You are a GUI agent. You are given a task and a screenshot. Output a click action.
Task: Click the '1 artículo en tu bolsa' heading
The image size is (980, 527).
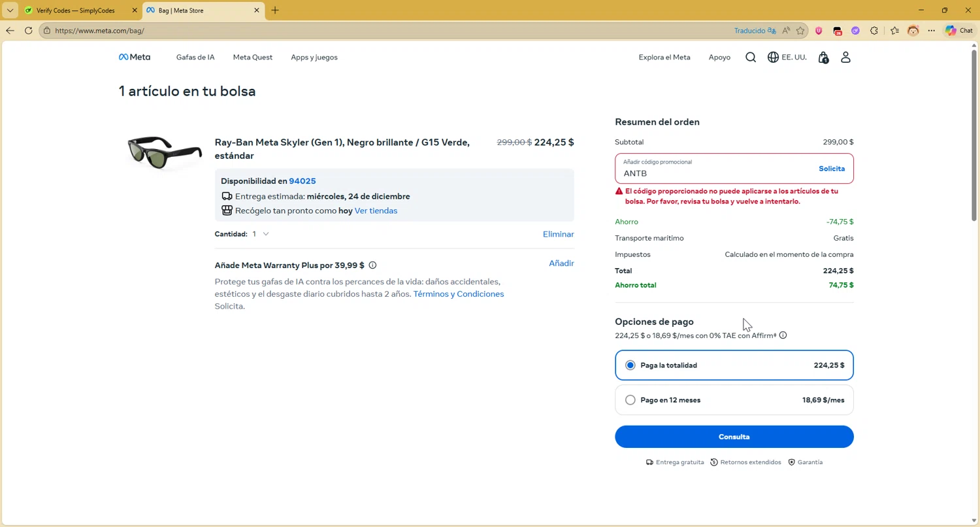(x=188, y=92)
